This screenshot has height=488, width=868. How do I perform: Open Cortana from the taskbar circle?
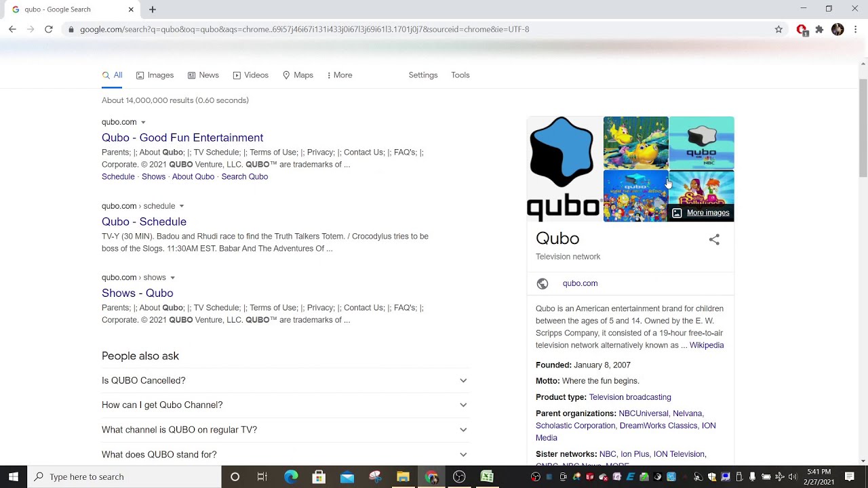point(235,476)
